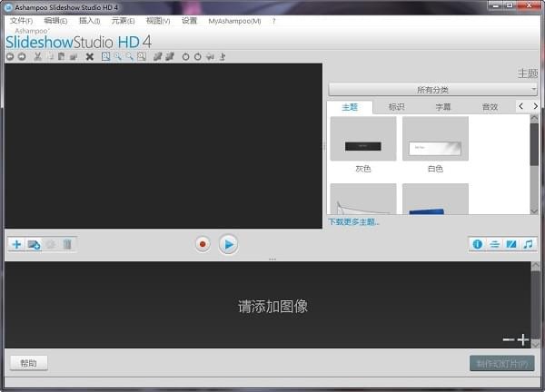
Task: Click the add-picture-with-plus icon
Action: click(35, 244)
